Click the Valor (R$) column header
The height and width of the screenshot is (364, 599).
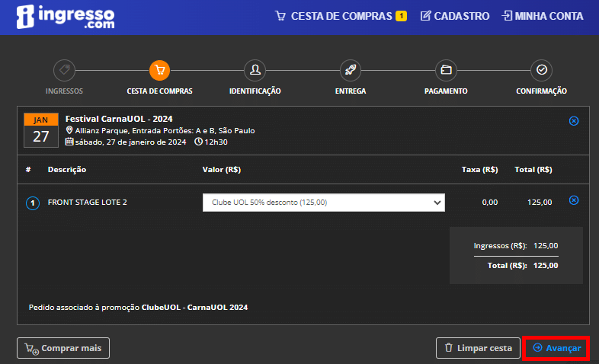tap(222, 169)
